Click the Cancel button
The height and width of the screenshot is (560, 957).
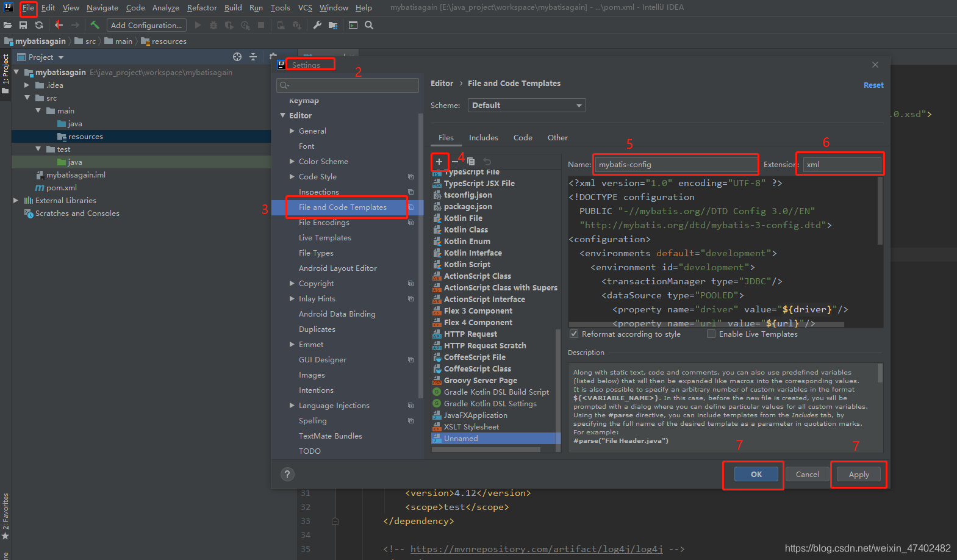point(808,474)
